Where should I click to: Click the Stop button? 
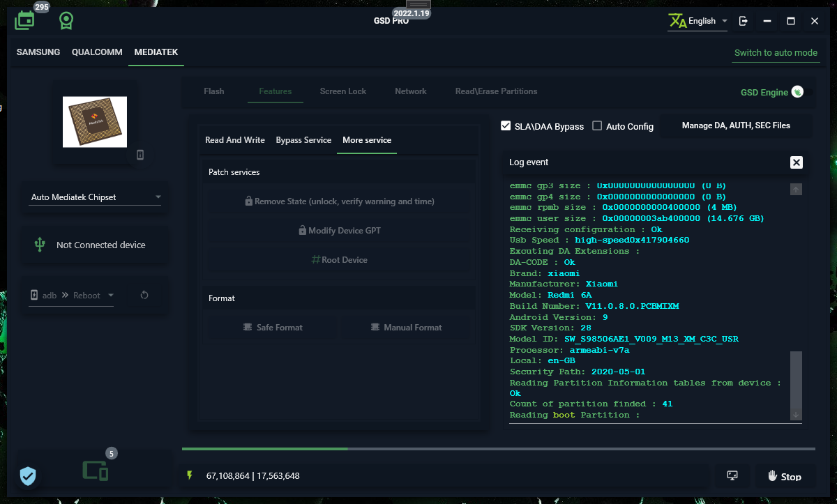coord(785,476)
